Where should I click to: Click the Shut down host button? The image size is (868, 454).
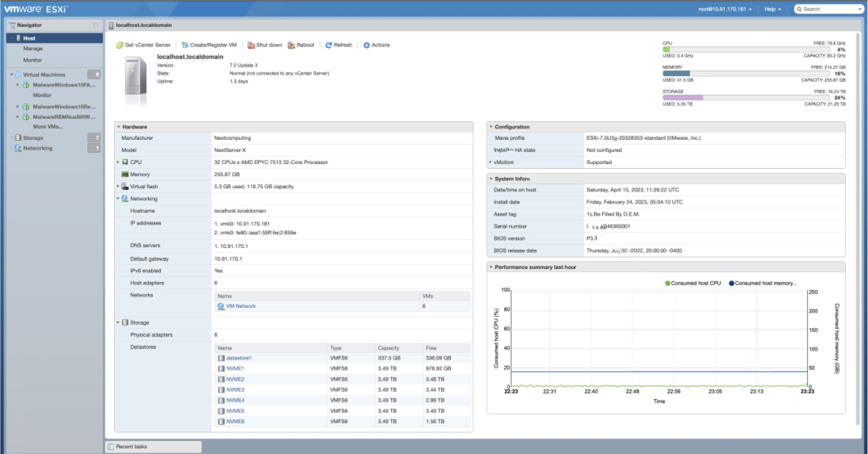[x=265, y=45]
